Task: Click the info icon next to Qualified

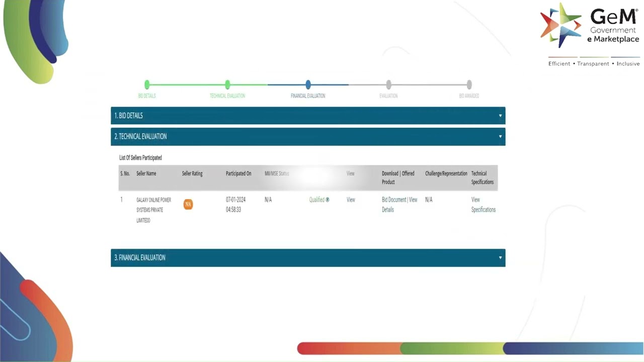Action: [x=328, y=200]
